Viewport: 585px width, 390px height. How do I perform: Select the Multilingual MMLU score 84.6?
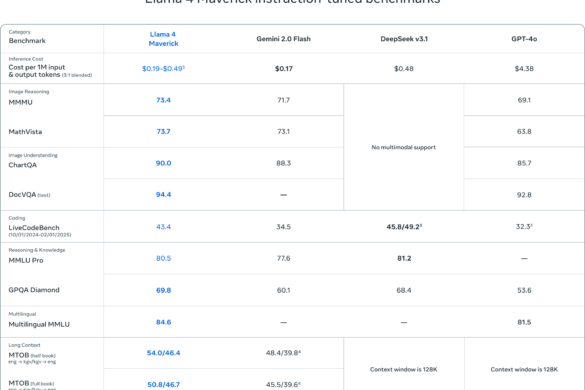(163, 322)
